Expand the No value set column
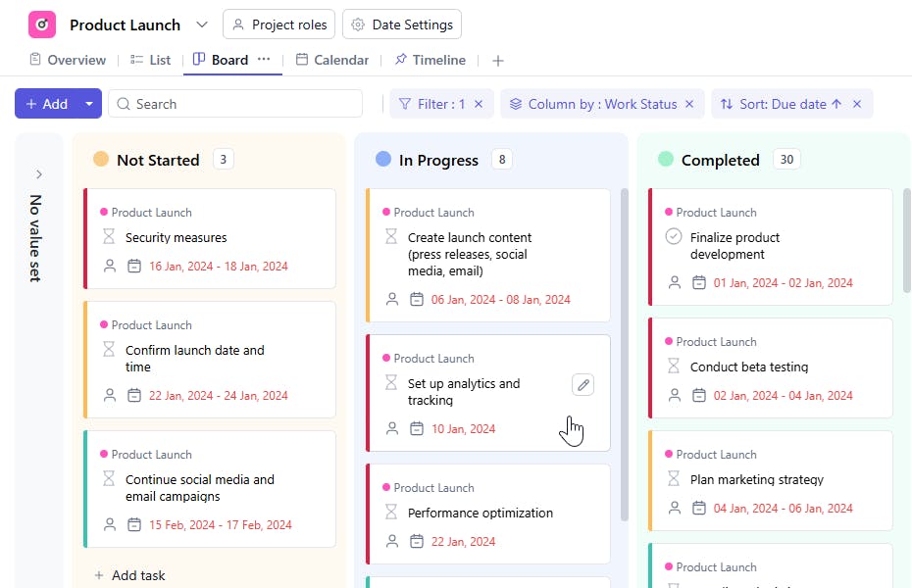 [x=39, y=174]
